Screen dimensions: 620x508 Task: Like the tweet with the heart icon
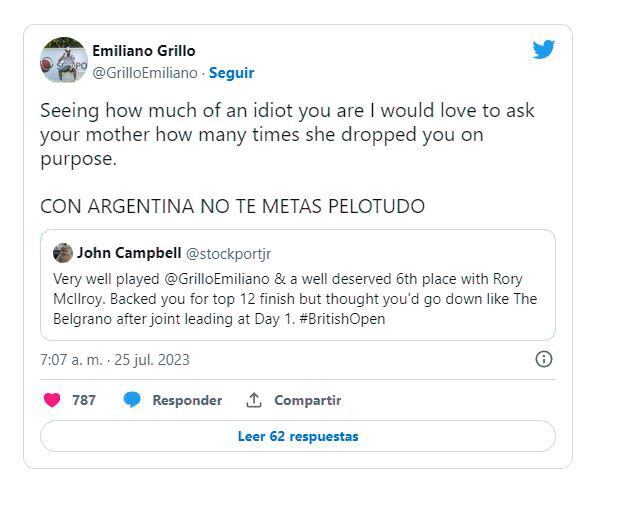point(53,400)
